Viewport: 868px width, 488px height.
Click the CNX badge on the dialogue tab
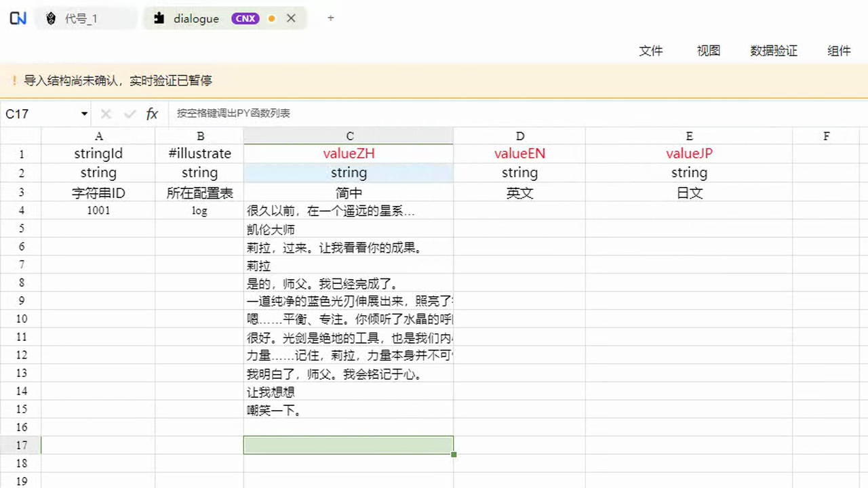[x=245, y=18]
